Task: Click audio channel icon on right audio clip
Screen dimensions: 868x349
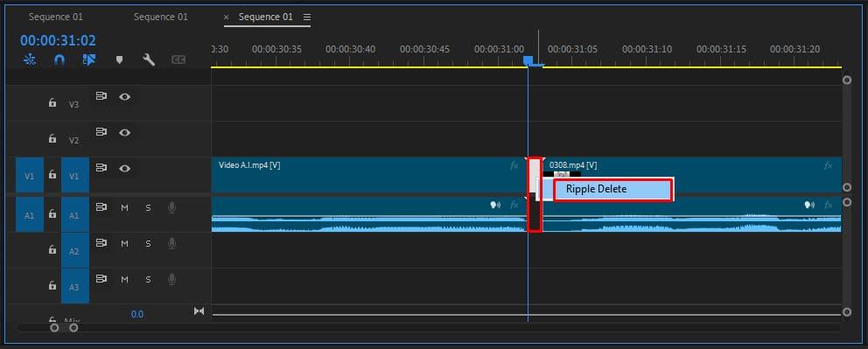Action: pos(809,206)
